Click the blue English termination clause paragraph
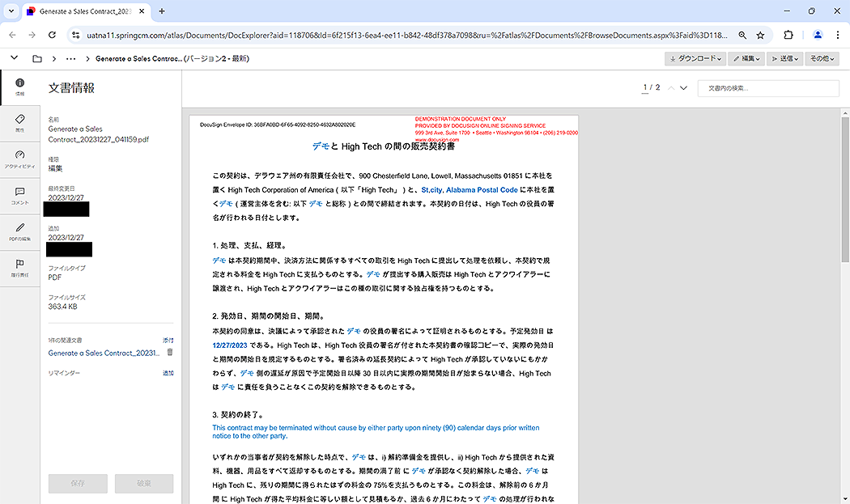 pyautogui.click(x=376, y=432)
